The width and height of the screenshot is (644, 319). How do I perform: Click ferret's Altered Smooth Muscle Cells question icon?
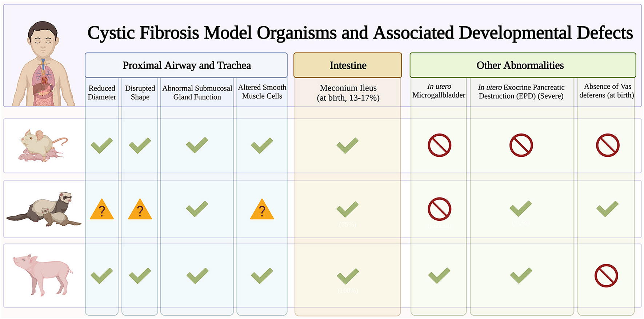262,210
